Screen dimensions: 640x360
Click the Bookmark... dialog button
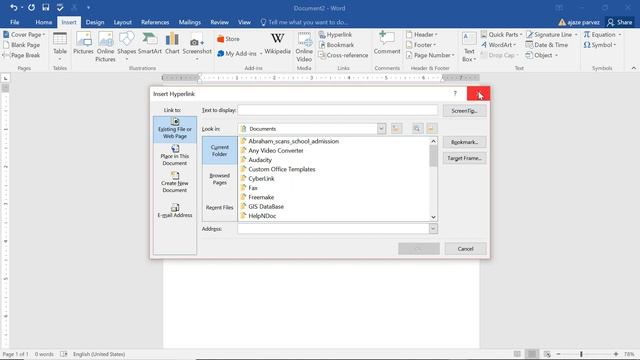(464, 142)
